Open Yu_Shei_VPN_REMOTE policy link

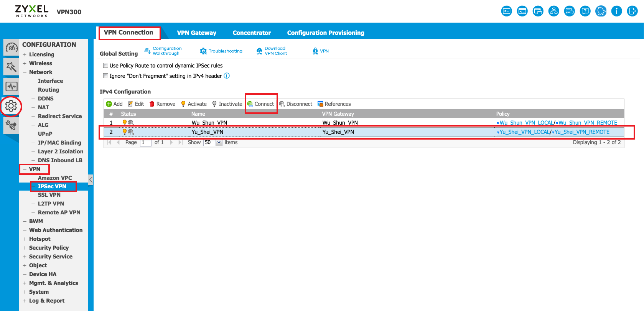click(582, 132)
